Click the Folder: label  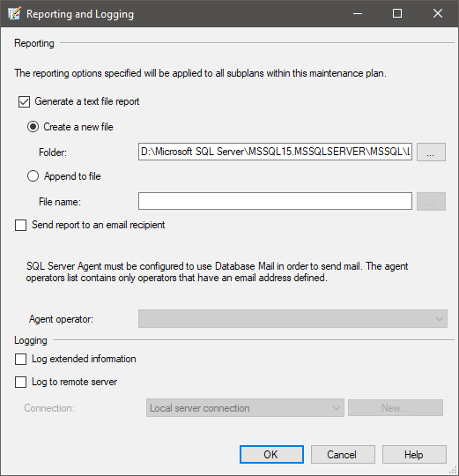click(x=53, y=152)
